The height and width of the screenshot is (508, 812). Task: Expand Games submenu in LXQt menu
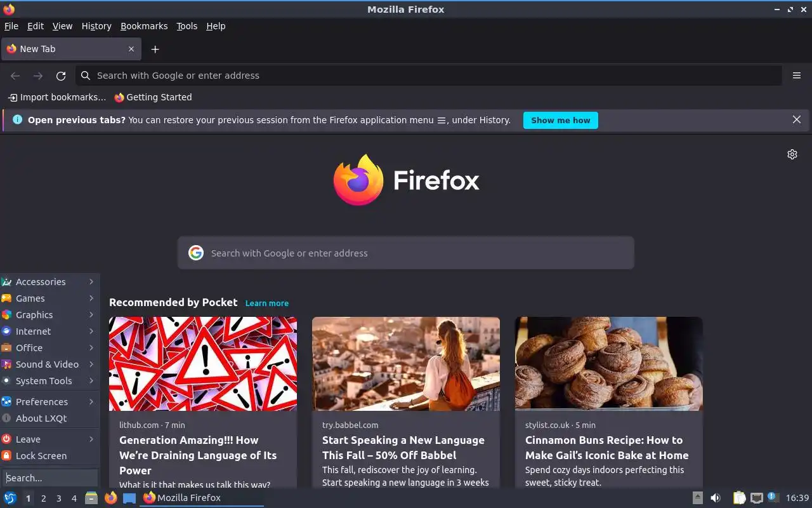[49, 298]
